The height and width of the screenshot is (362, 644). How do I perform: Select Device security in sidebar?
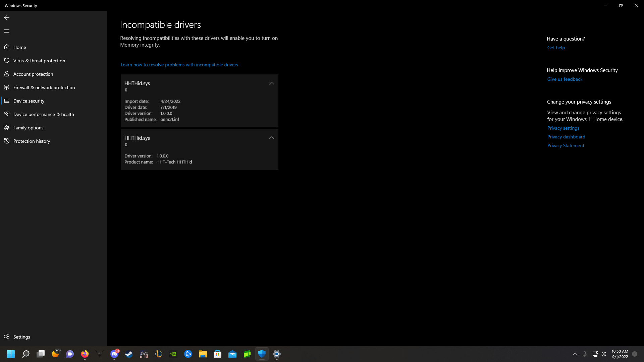point(29,101)
